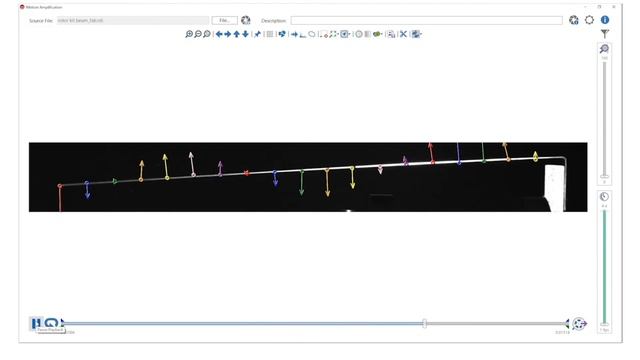Open the dropdown arrow beside the blue framed-box icon
This screenshot has height=360, width=640.
(350, 34)
